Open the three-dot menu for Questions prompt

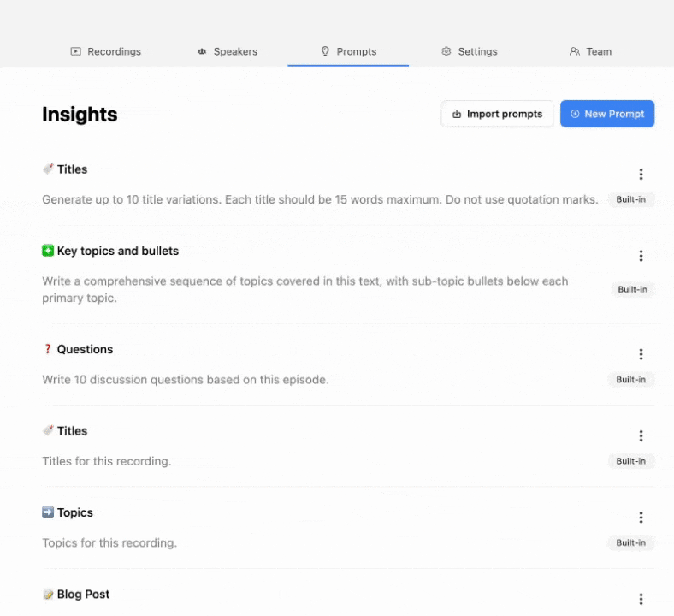tap(641, 354)
